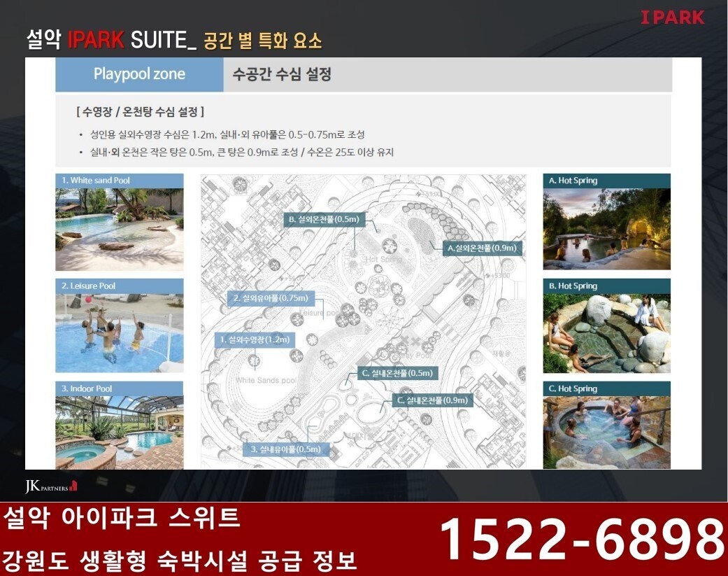Image resolution: width=728 pixels, height=576 pixels.
Task: Click the 수공간 수심 설정 heading
Action: [x=282, y=74]
